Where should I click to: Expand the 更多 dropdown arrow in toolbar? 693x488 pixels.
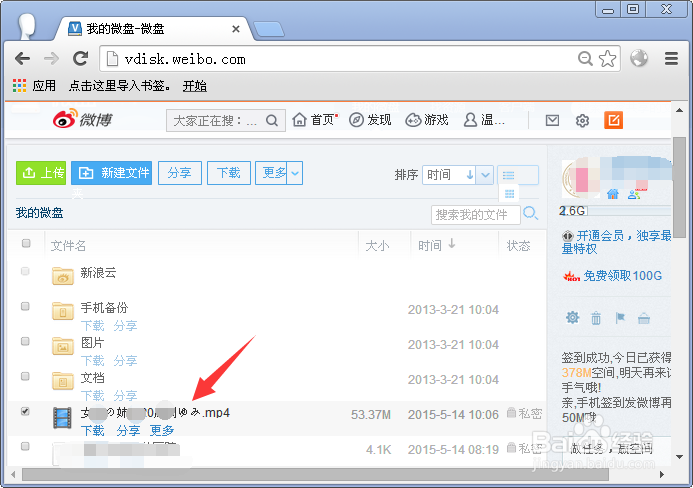(295, 173)
